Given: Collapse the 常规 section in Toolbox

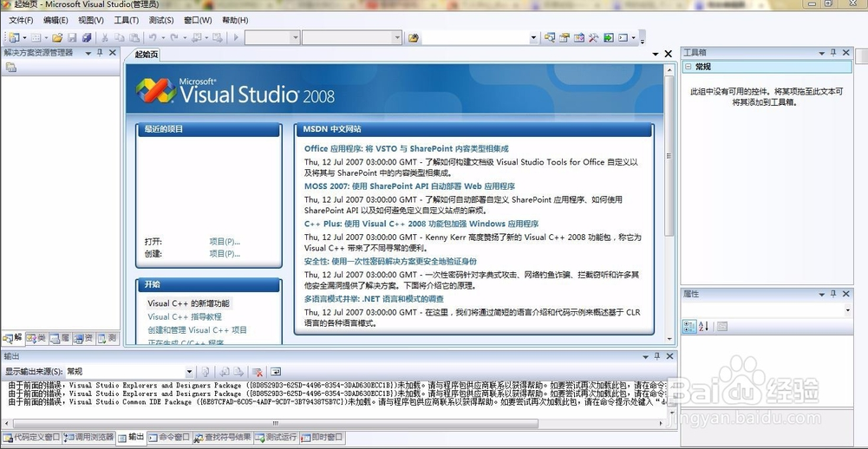Looking at the screenshot, I should pyautogui.click(x=688, y=67).
